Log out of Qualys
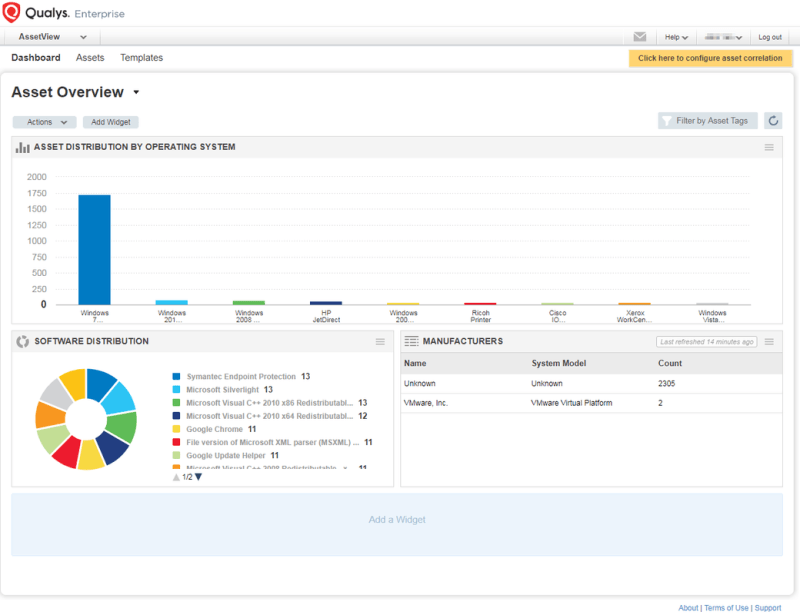800x615 pixels. 769,37
